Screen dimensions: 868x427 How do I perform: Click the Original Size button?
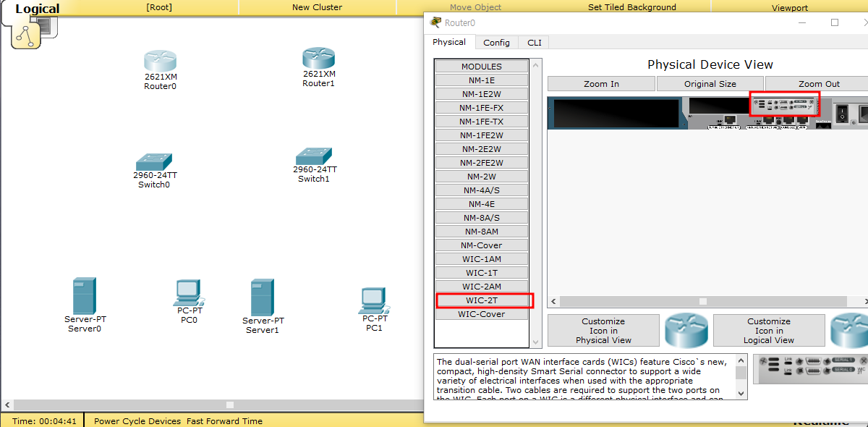tap(710, 84)
